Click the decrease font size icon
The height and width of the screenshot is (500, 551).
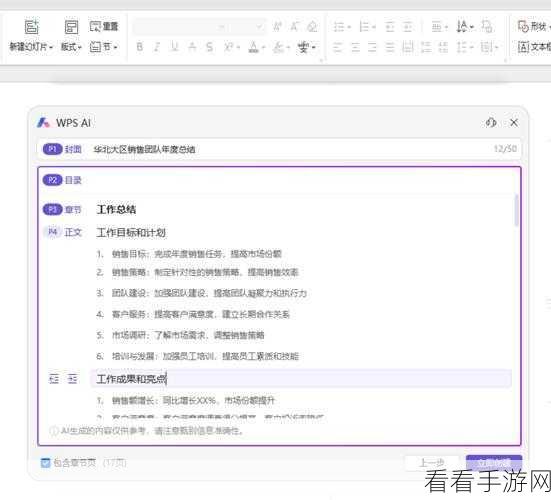pos(294,27)
